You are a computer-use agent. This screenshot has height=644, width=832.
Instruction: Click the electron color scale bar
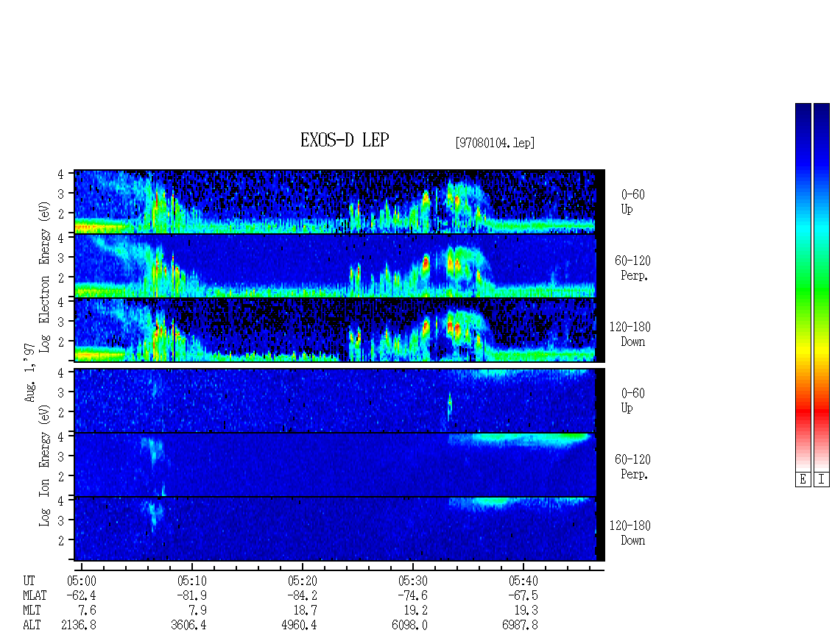tap(803, 287)
